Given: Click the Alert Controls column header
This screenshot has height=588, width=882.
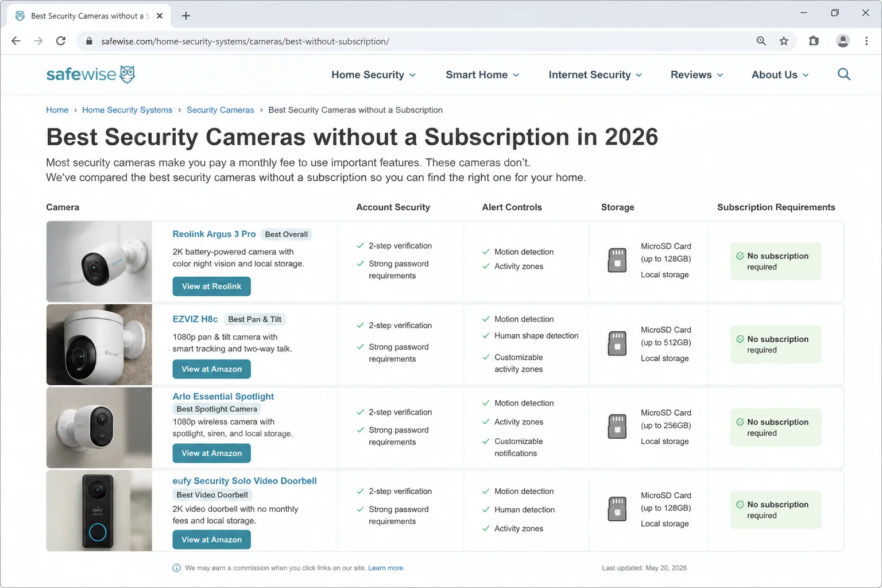Looking at the screenshot, I should (x=512, y=207).
